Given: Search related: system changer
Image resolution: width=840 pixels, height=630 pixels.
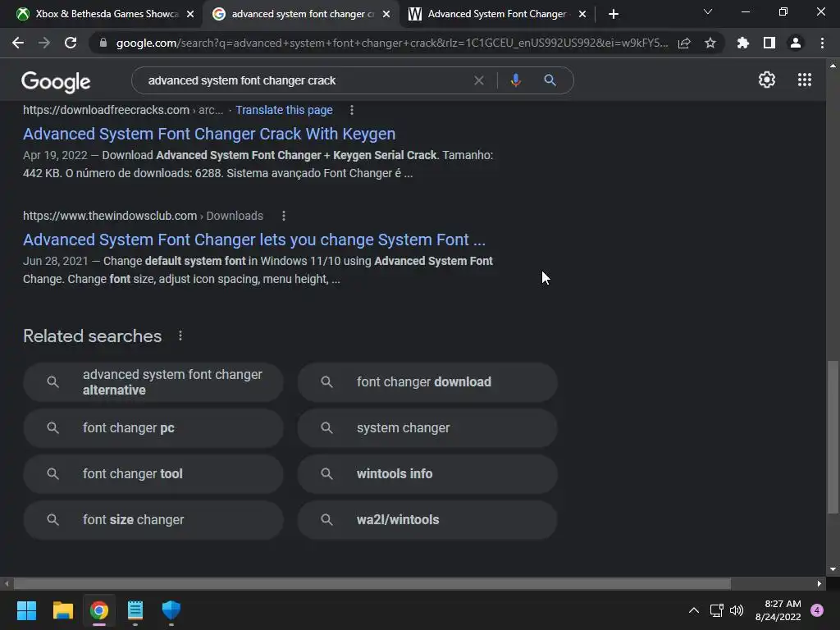Looking at the screenshot, I should [427, 428].
